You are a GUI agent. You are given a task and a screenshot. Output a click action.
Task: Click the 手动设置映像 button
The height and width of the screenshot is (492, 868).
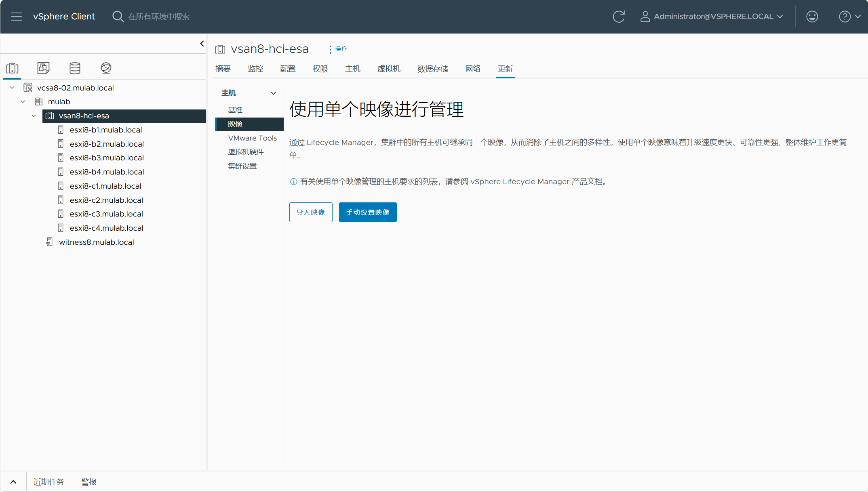(368, 212)
